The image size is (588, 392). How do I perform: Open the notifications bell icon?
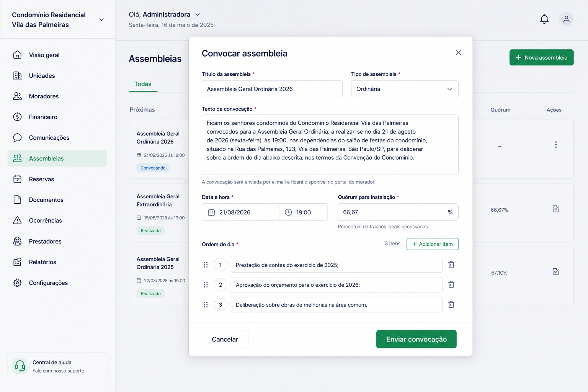[x=544, y=19]
